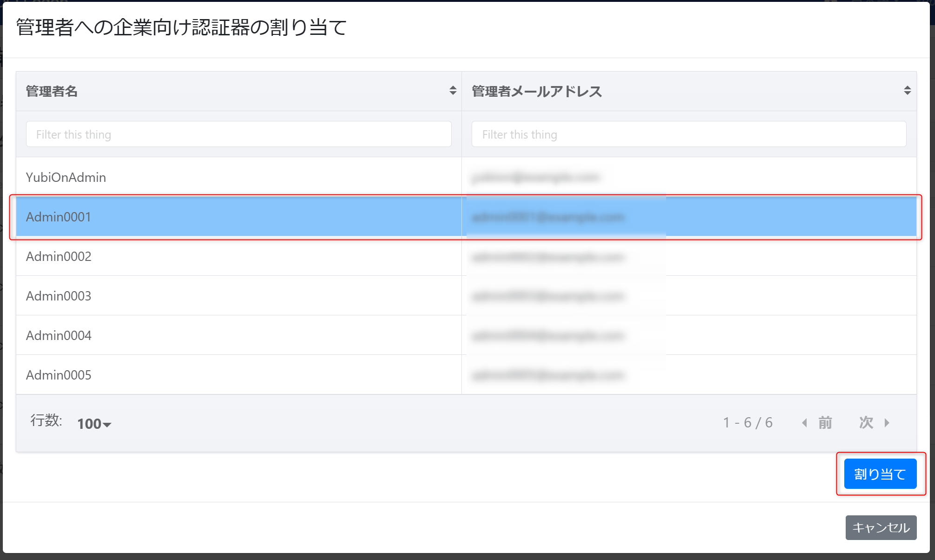
Task: Select the Admin0001 row
Action: [x=466, y=217]
